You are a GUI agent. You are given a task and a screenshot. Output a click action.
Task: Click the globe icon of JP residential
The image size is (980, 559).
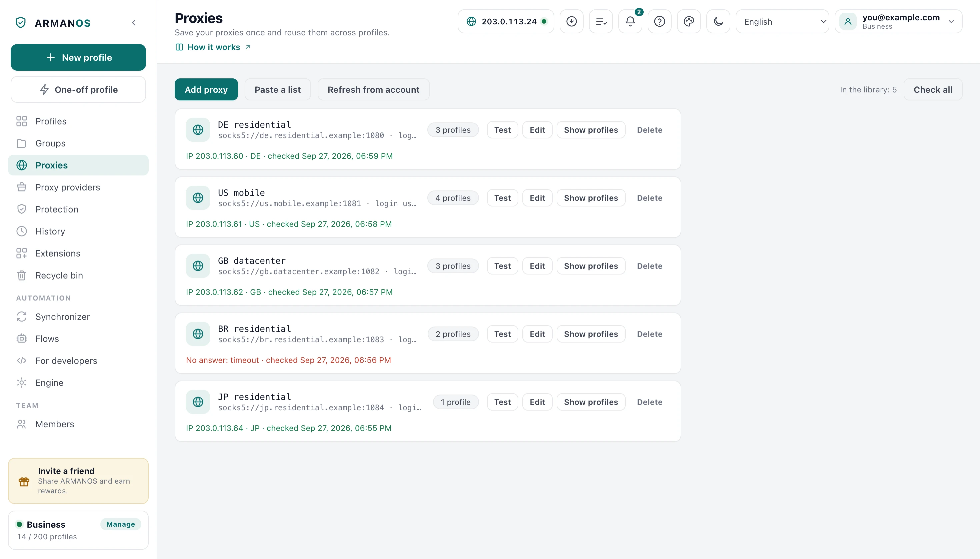click(x=198, y=402)
